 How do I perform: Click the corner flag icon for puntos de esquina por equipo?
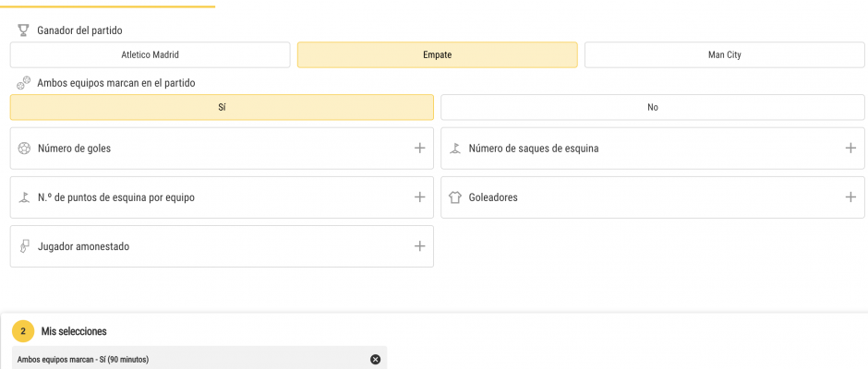pos(24,197)
